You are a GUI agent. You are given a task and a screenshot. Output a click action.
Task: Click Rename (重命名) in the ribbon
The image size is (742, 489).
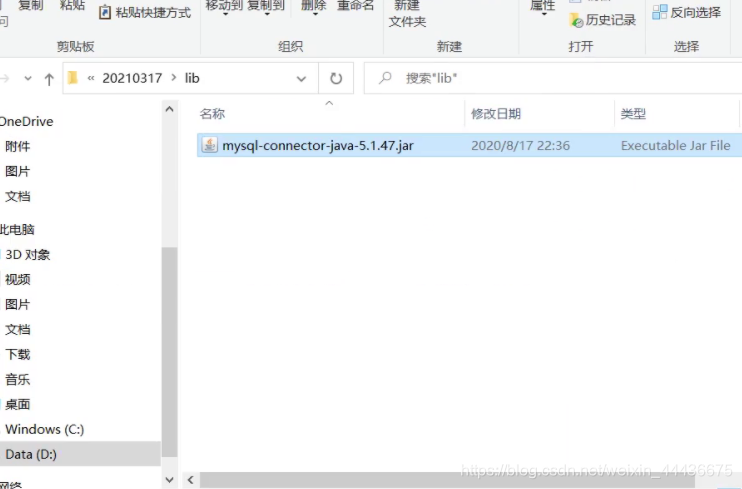click(355, 5)
